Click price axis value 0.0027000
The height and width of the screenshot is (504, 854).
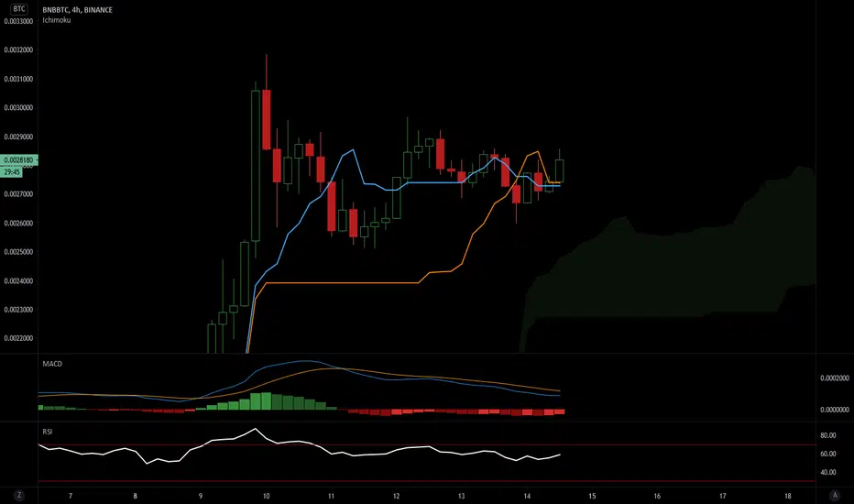point(18,194)
